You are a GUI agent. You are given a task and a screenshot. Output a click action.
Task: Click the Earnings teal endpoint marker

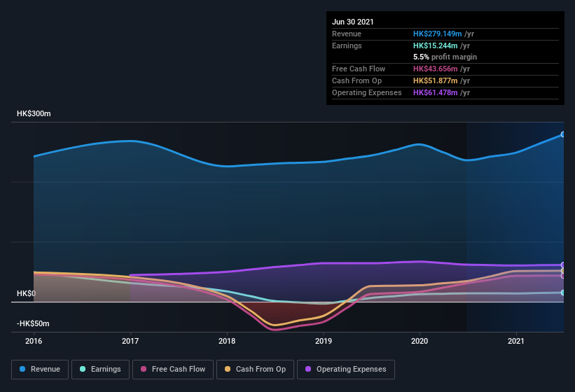pyautogui.click(x=562, y=293)
